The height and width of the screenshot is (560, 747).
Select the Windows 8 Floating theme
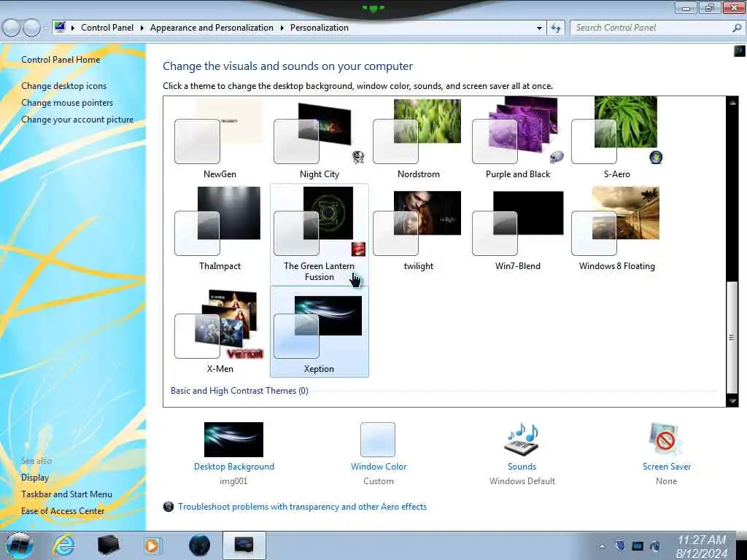click(617, 222)
